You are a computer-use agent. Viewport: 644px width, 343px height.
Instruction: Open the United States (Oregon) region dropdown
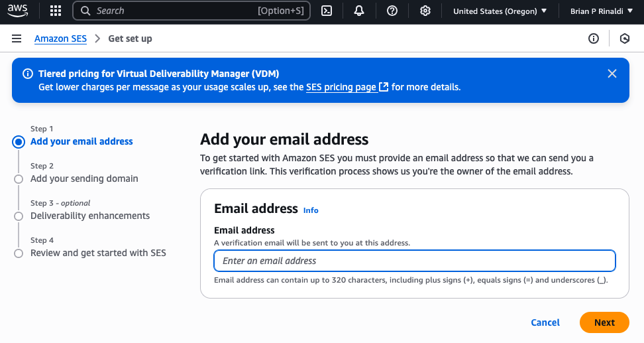tap(500, 11)
